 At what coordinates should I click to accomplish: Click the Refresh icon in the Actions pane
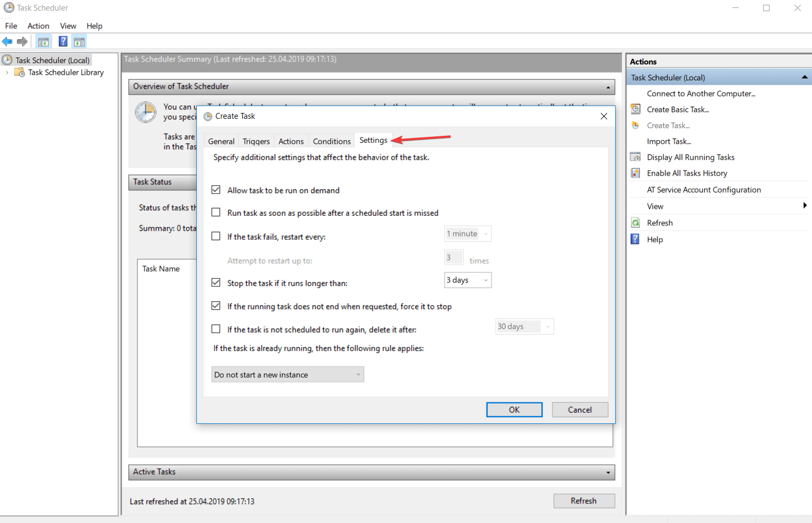[x=635, y=222]
